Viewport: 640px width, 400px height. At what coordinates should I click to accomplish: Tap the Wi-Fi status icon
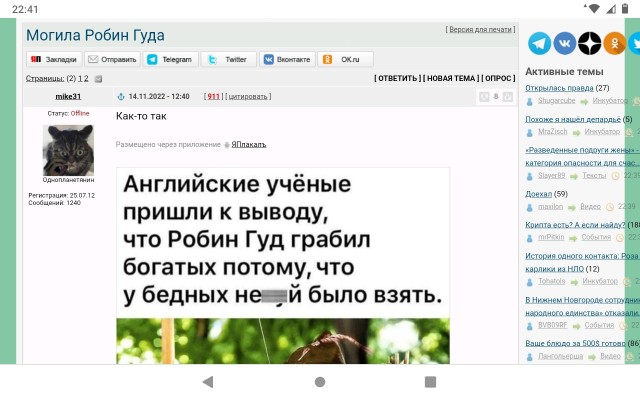coord(593,9)
